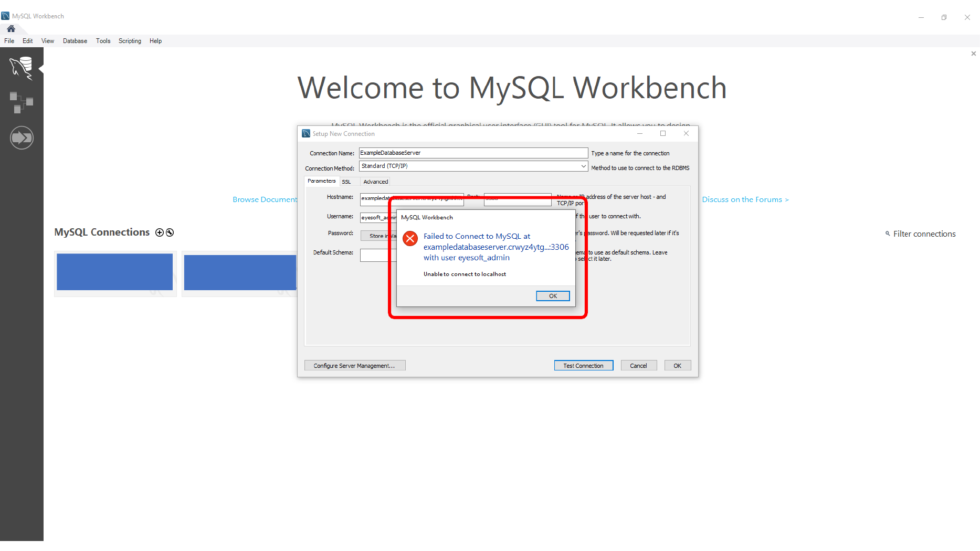Image resolution: width=980 pixels, height=551 pixels.
Task: Click the Setup New Connection window icon
Action: 306,134
